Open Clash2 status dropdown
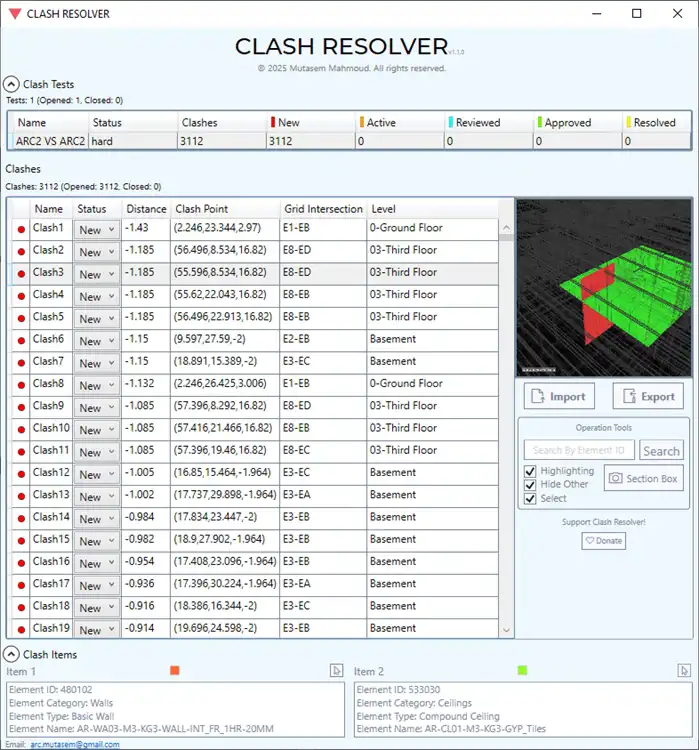This screenshot has width=699, height=750. coord(97,252)
